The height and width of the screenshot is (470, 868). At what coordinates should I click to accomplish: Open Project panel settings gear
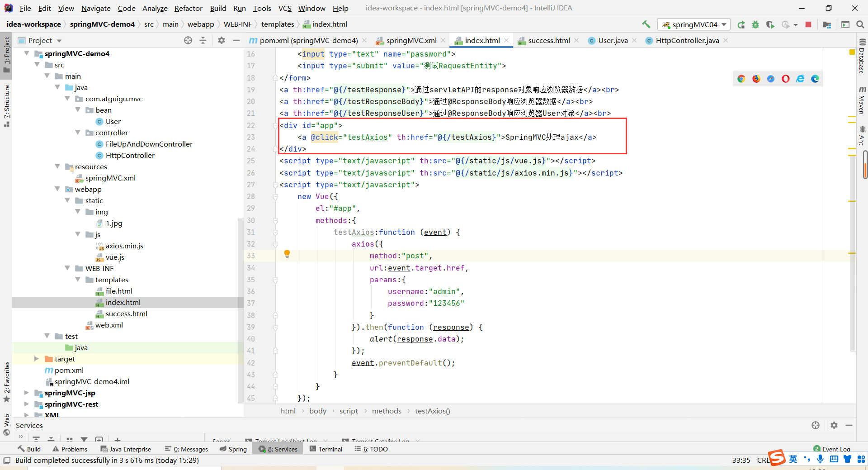(222, 40)
